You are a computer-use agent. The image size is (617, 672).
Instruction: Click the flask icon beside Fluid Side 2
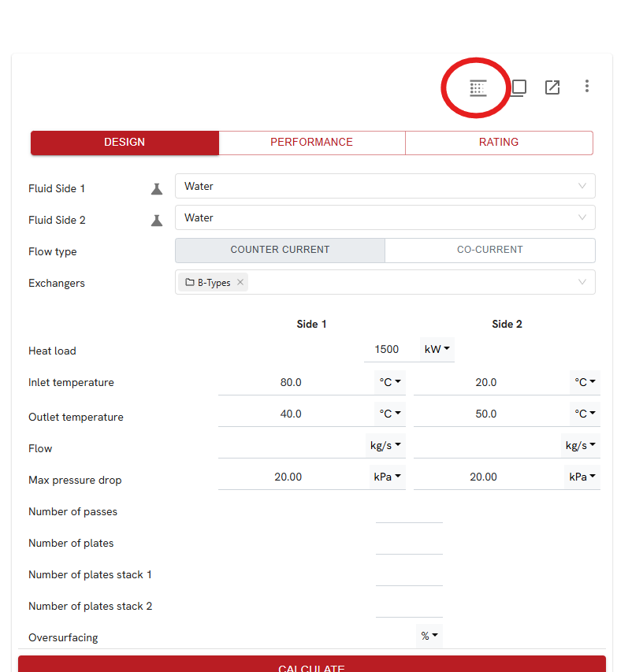click(157, 221)
